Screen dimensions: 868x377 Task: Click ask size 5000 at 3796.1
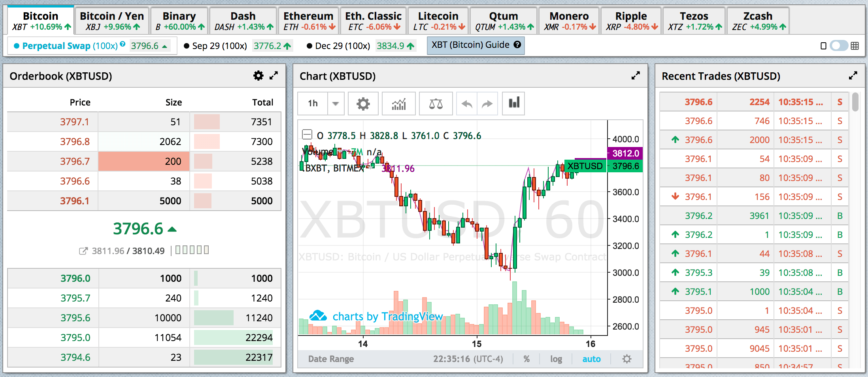click(170, 201)
